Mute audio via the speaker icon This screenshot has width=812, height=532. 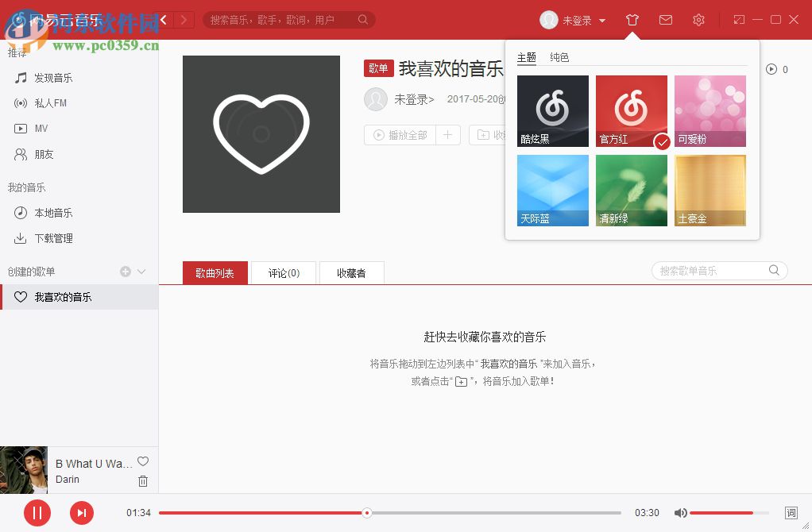(681, 513)
